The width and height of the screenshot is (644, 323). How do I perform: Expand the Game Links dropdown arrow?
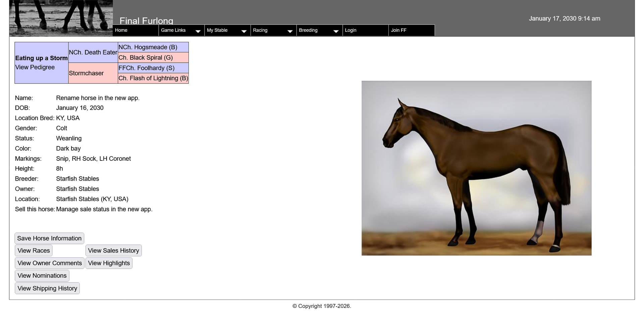pyautogui.click(x=198, y=31)
